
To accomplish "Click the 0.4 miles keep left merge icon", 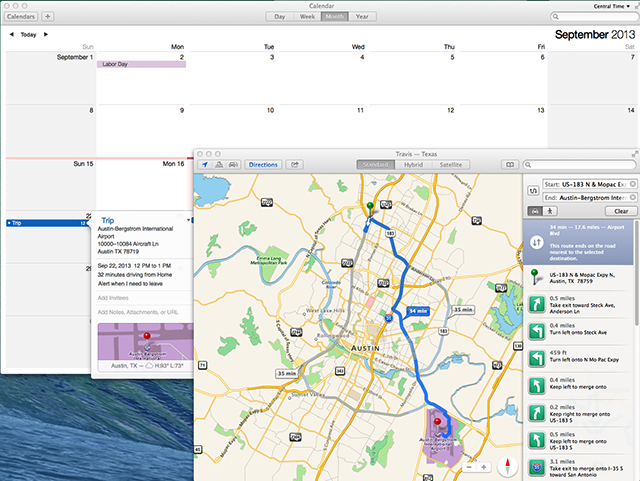I will tap(536, 386).
